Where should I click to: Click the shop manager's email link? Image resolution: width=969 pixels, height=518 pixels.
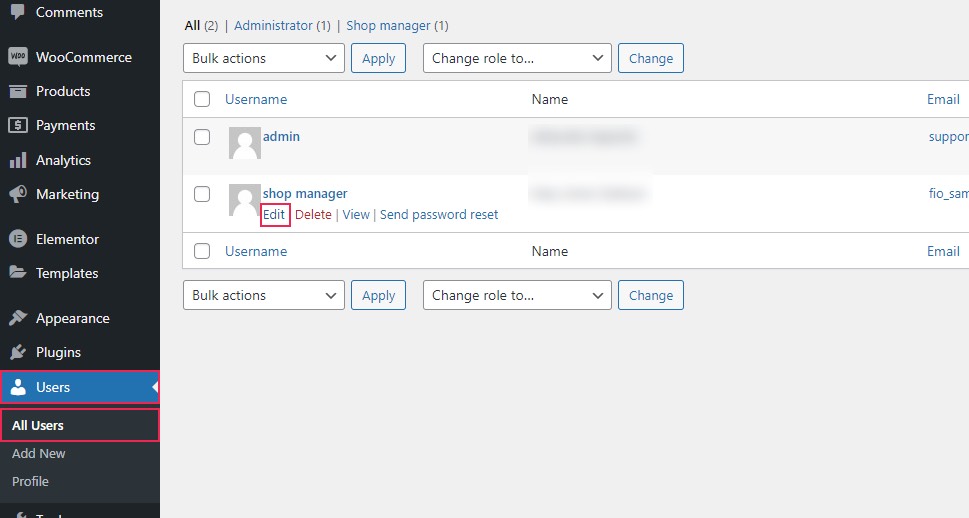click(x=949, y=193)
